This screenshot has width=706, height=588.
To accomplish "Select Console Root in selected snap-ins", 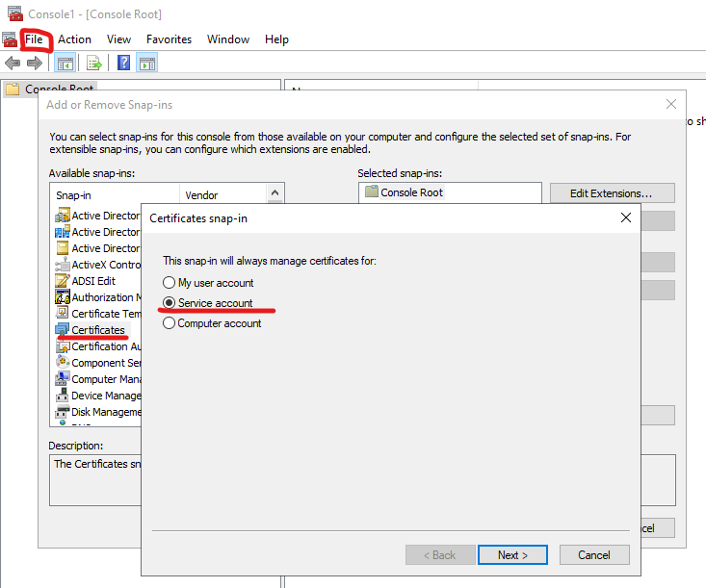I will click(x=411, y=192).
